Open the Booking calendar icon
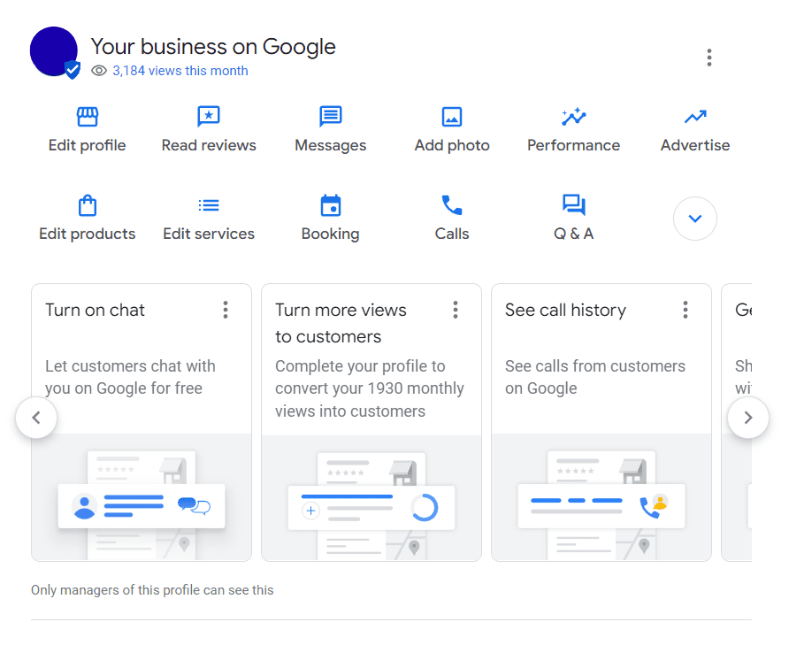The image size is (812, 653). point(331,205)
